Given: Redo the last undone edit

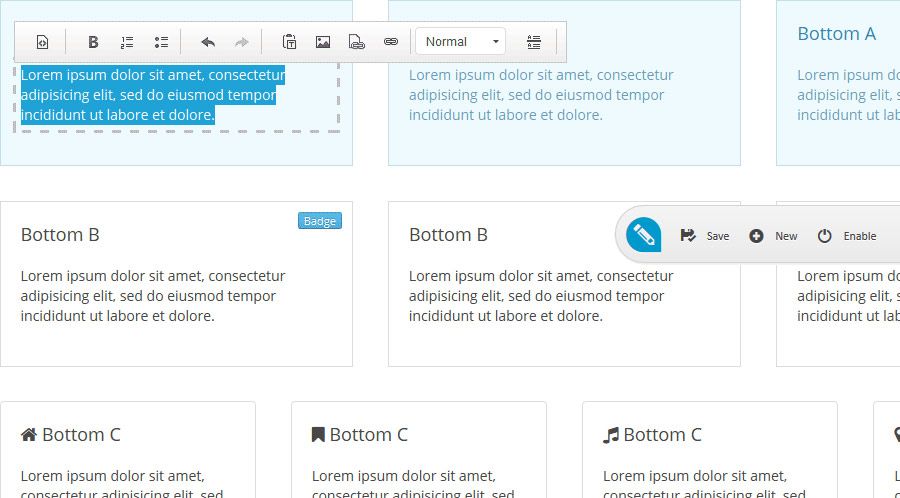Looking at the screenshot, I should tap(241, 42).
